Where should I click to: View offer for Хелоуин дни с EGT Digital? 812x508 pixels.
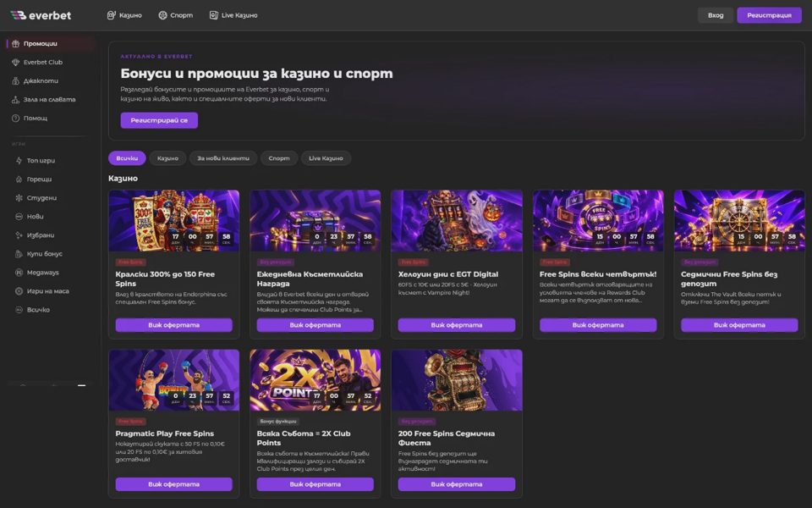(457, 325)
